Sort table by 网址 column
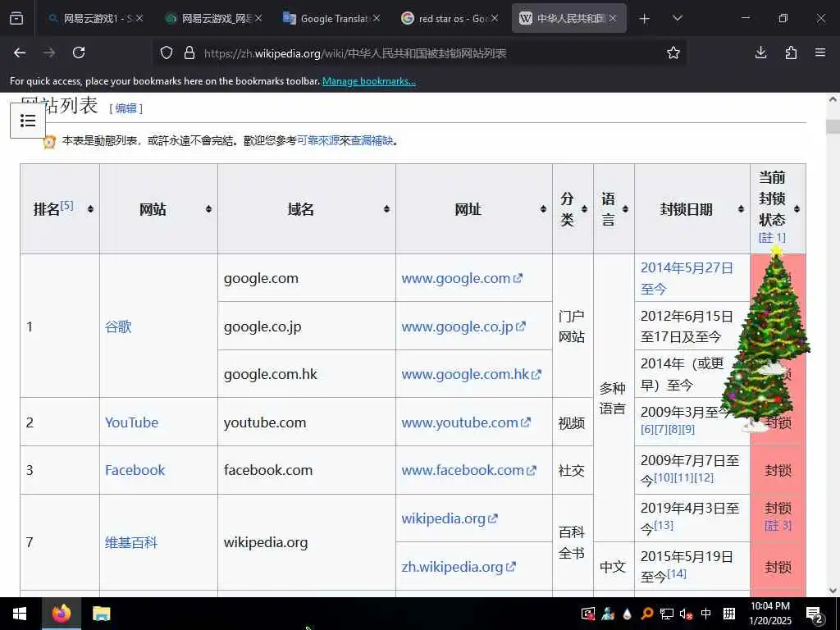This screenshot has height=630, width=840. (543, 209)
